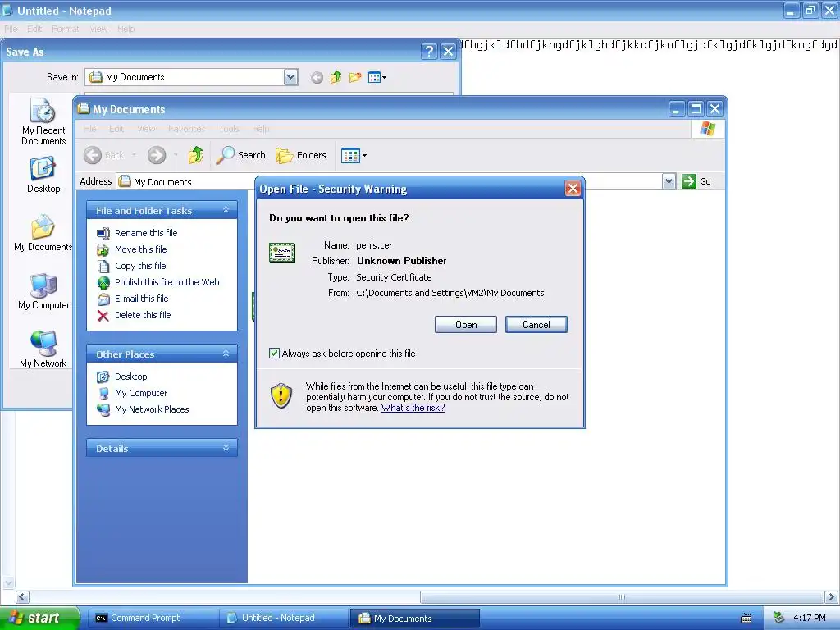Click the Back button in My Documents window
This screenshot has width=840, height=630.
coord(104,155)
